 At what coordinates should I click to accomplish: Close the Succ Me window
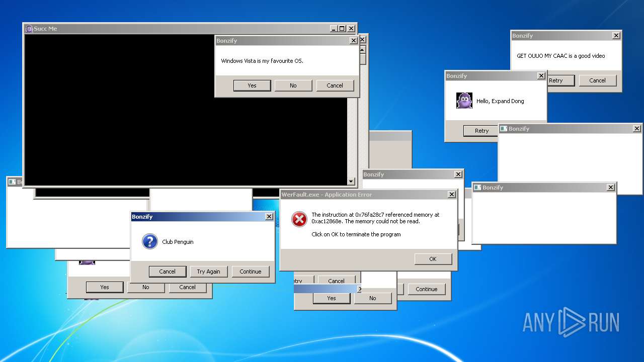(x=351, y=29)
